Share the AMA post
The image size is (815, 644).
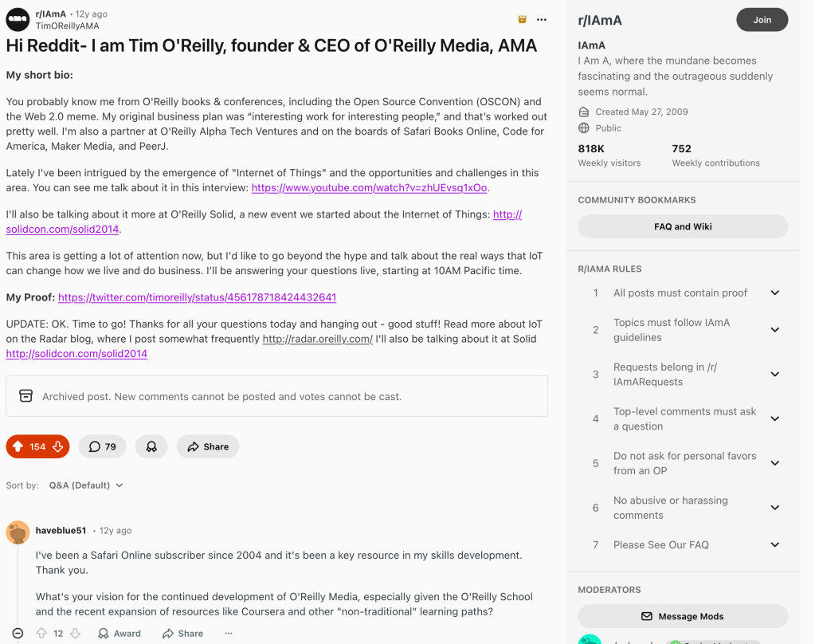pyautogui.click(x=208, y=447)
